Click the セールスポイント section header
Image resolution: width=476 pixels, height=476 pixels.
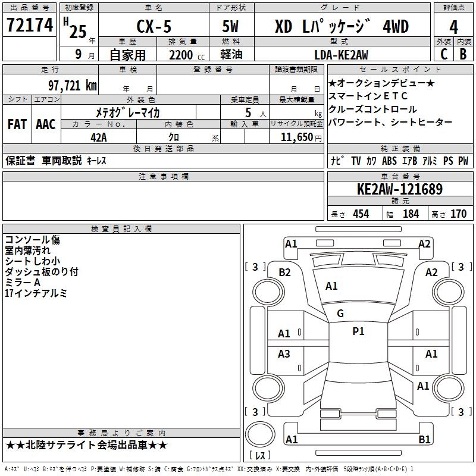pos(400,69)
